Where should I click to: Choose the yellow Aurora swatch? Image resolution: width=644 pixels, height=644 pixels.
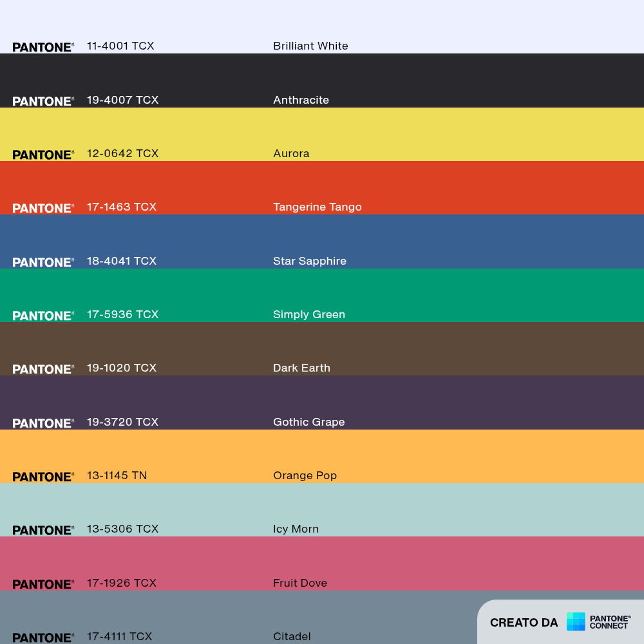coord(322,135)
